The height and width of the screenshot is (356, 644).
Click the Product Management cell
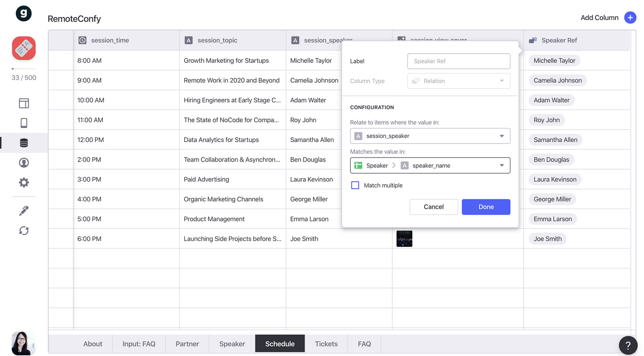[x=233, y=219]
